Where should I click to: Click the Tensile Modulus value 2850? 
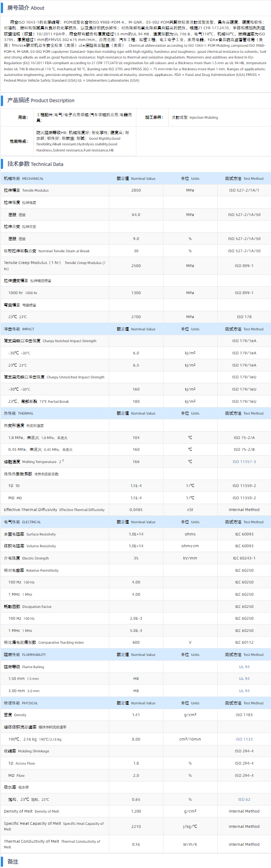coord(136,190)
